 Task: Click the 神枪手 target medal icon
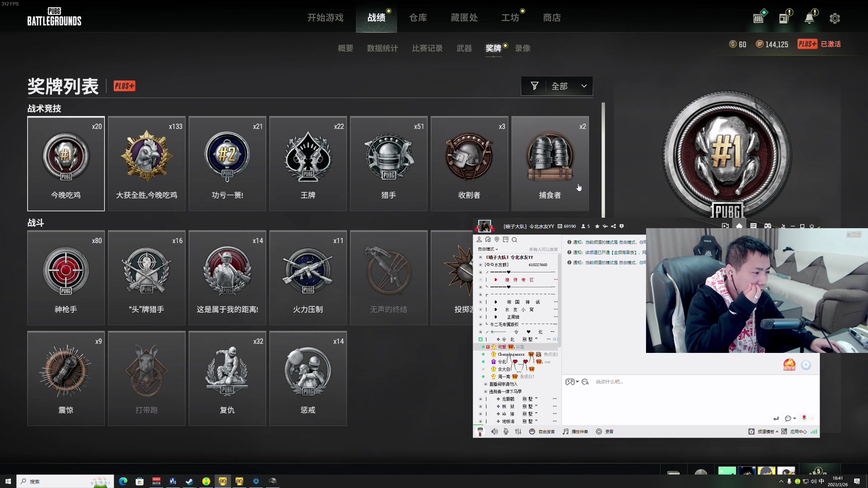click(x=66, y=271)
